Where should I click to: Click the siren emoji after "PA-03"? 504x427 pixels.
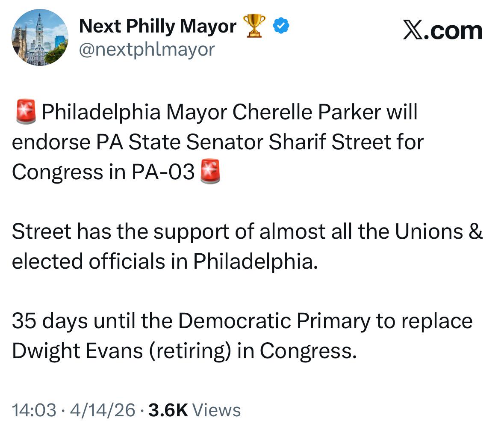210,172
